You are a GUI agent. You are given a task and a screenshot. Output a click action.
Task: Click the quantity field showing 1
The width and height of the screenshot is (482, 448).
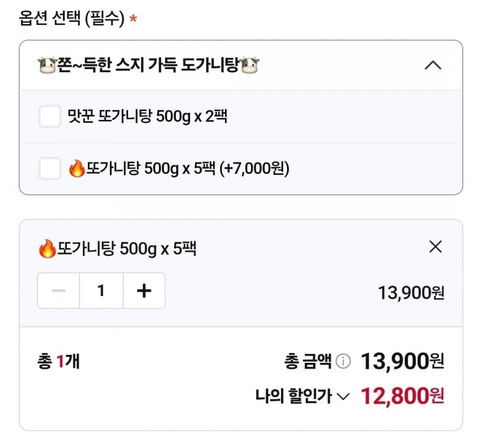pyautogui.click(x=101, y=291)
